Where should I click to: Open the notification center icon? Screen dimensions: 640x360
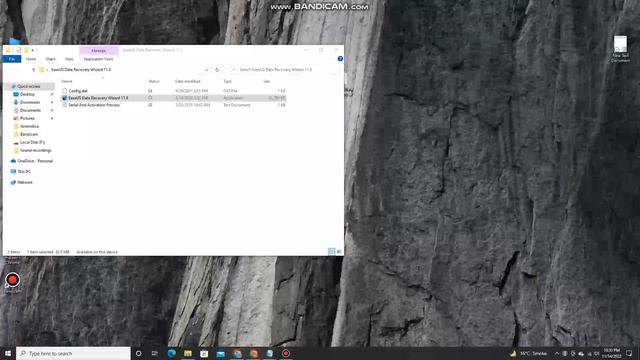(629, 353)
